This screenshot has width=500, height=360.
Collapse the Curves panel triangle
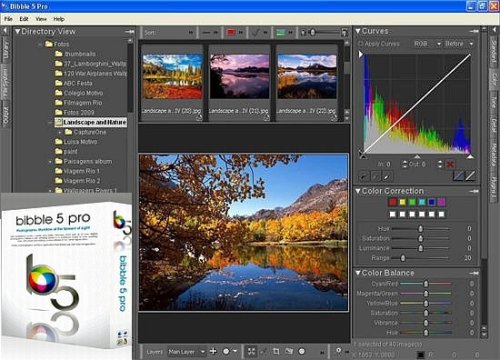click(x=358, y=31)
